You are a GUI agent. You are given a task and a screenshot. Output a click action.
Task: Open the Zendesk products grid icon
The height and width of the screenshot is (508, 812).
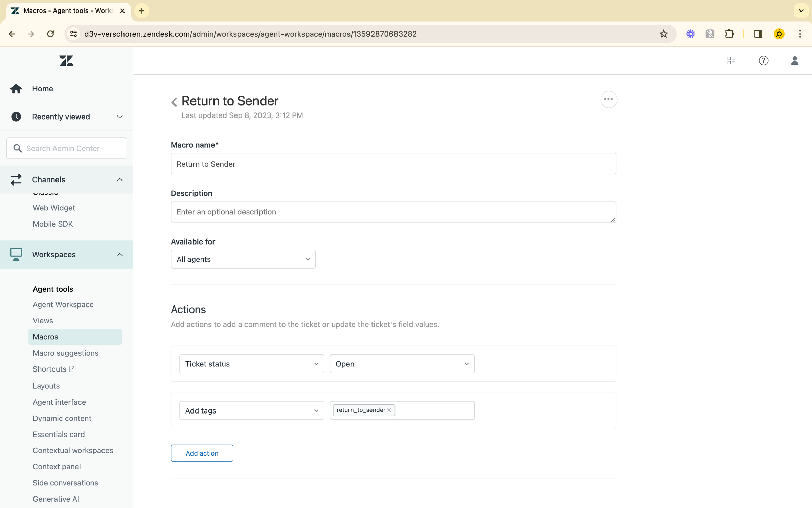pos(731,60)
